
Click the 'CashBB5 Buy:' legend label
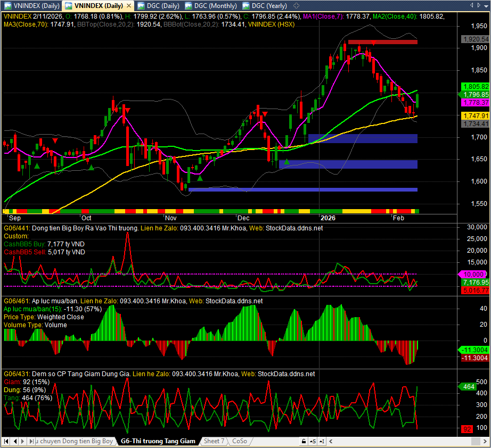pyautogui.click(x=24, y=244)
